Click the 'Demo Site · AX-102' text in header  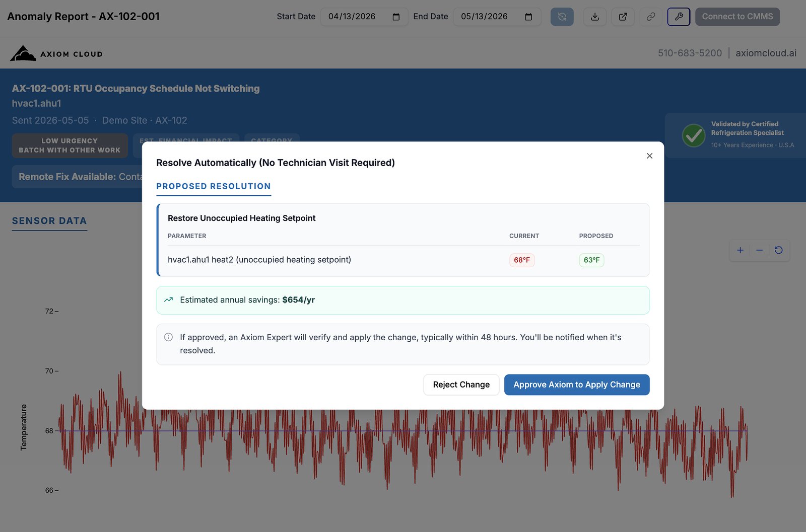click(x=145, y=120)
